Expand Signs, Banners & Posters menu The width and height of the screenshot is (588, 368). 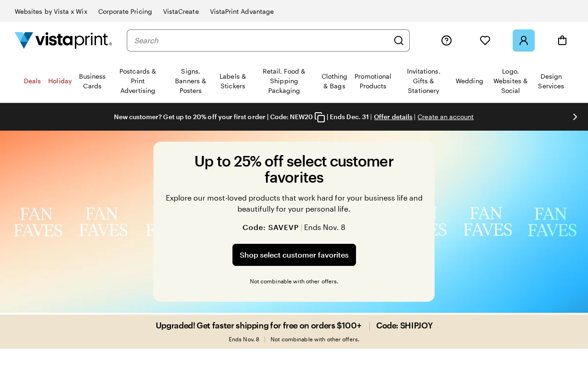[191, 81]
